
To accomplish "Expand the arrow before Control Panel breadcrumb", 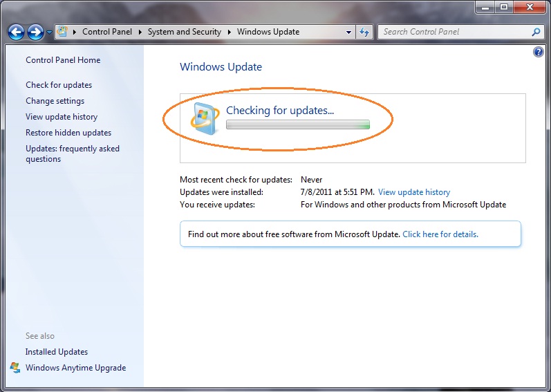I will [75, 32].
